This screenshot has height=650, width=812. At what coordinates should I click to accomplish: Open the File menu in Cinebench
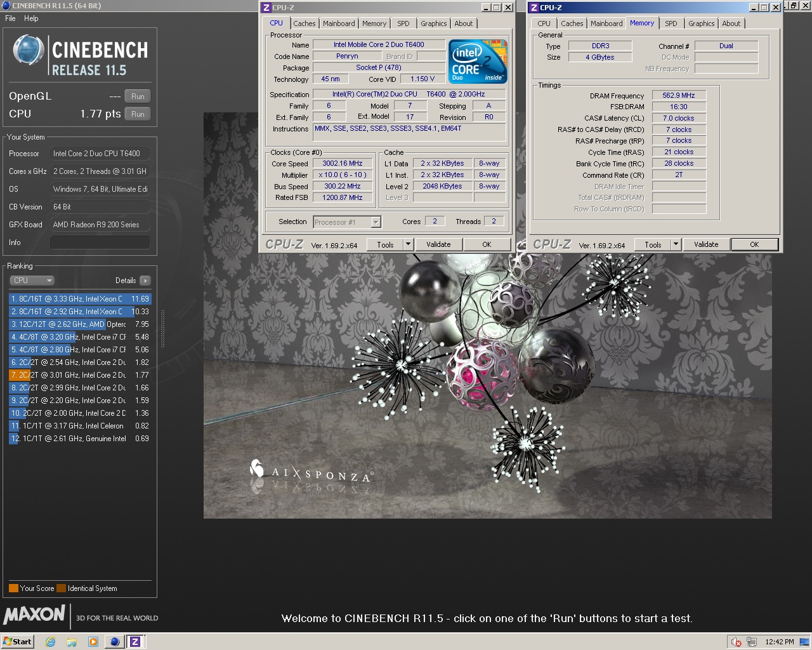(x=10, y=18)
